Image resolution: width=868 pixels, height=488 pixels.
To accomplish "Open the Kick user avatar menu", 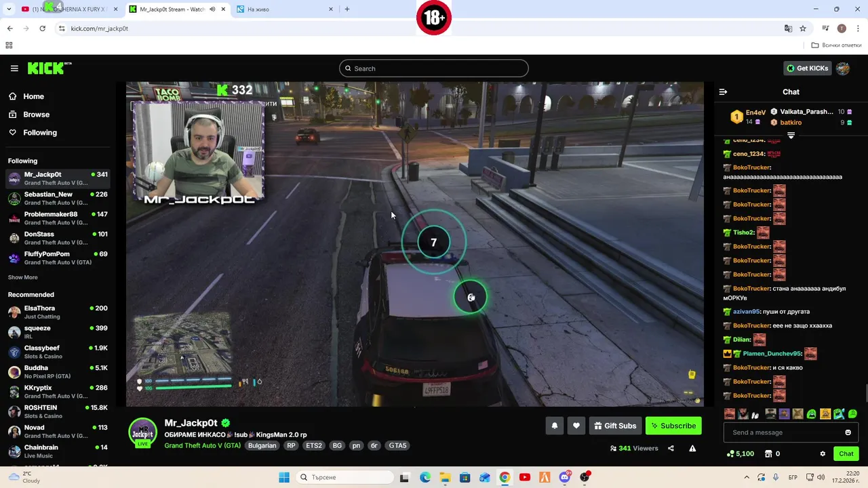I will click(x=843, y=68).
